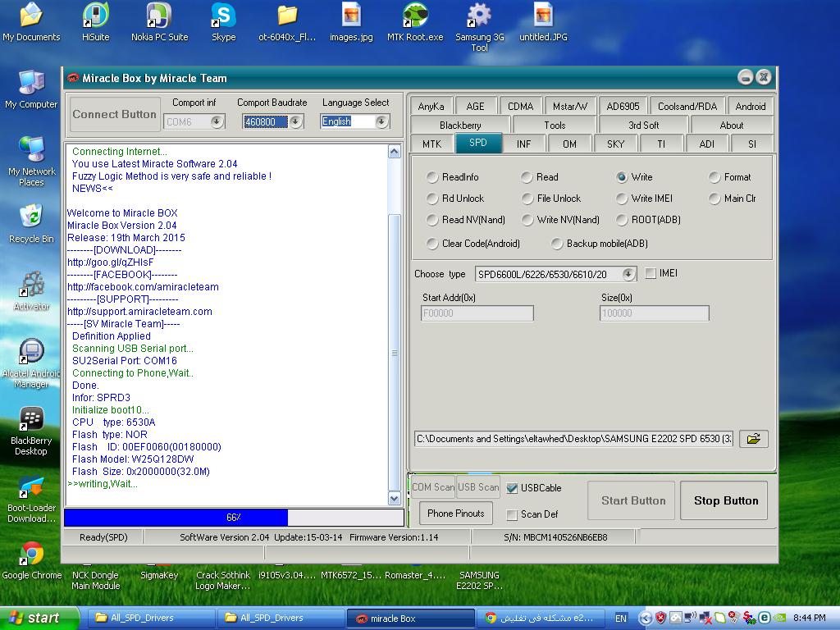Viewport: 840px width, 630px height.
Task: Click the Start Button
Action: (632, 500)
